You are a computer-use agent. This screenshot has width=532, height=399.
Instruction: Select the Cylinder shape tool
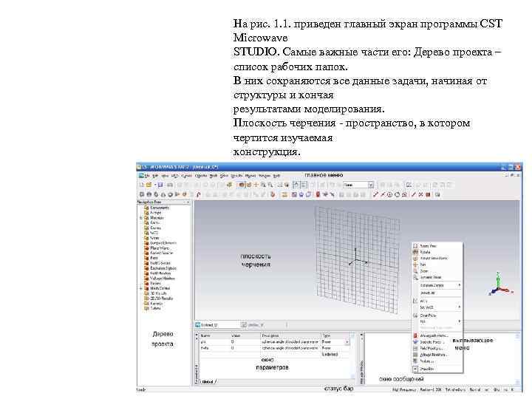pos(156,194)
